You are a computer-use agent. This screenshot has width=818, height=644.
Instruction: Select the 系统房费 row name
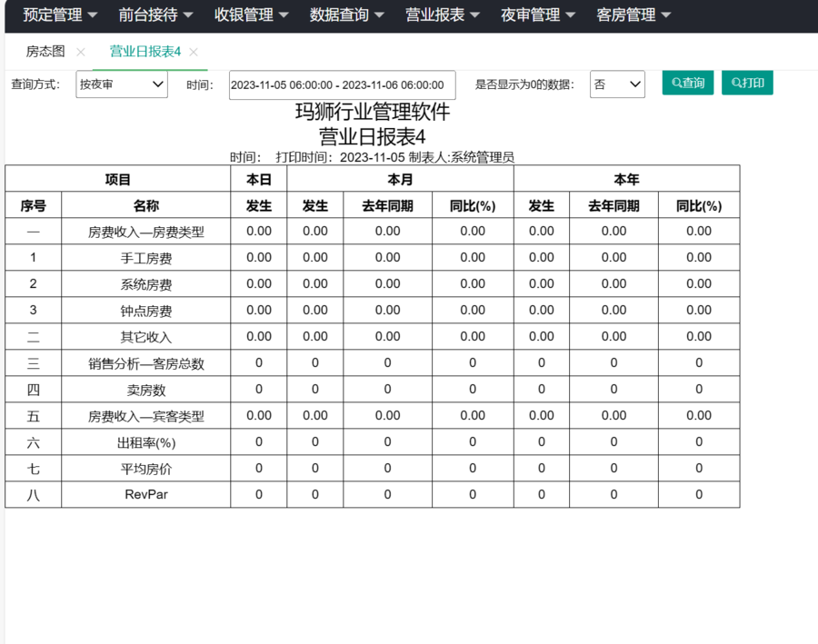(x=146, y=284)
